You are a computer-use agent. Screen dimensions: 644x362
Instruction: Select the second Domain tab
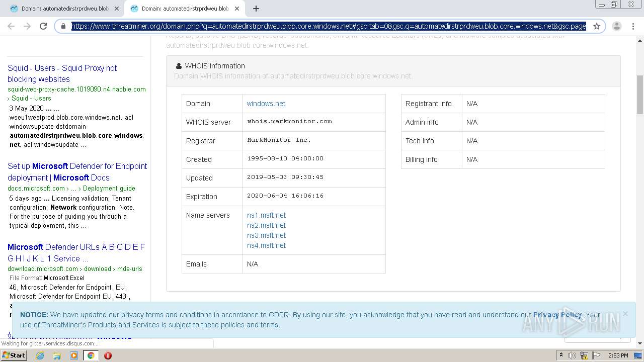tap(185, 9)
